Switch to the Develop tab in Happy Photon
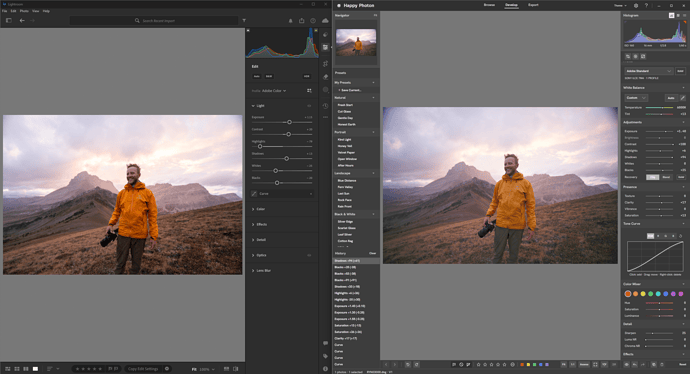The height and width of the screenshot is (374, 690). tap(511, 5)
